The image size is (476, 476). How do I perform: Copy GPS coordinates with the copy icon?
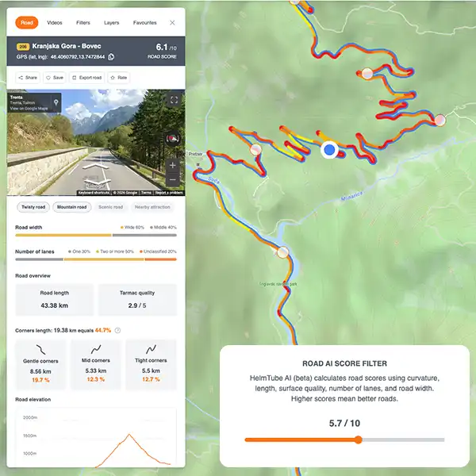[111, 57]
